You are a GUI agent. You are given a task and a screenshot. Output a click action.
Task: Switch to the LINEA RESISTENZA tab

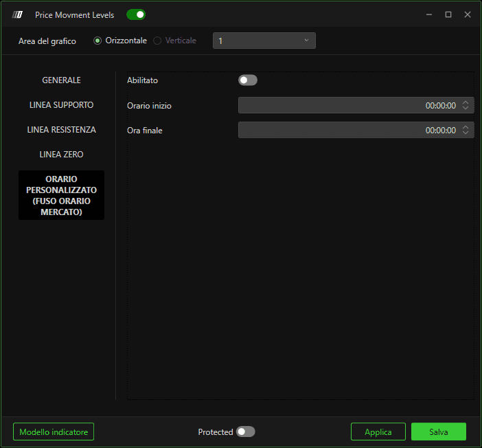[x=62, y=130]
